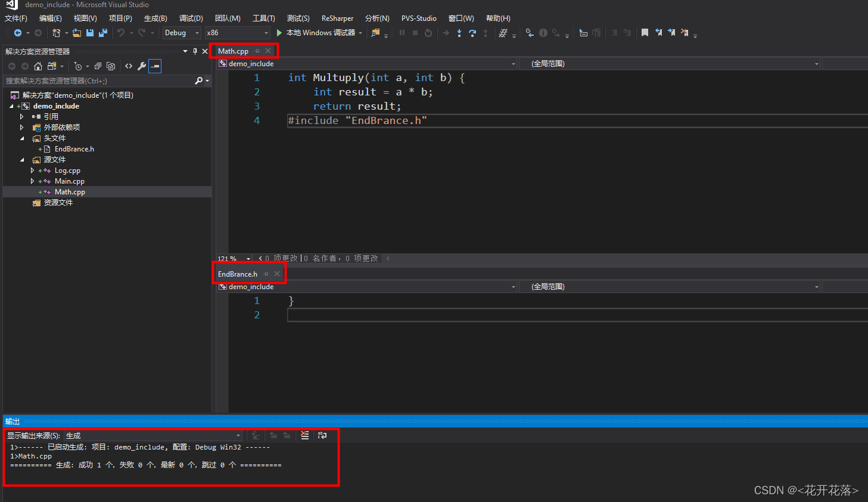Select EndBrance.h in the solution tree

(74, 149)
